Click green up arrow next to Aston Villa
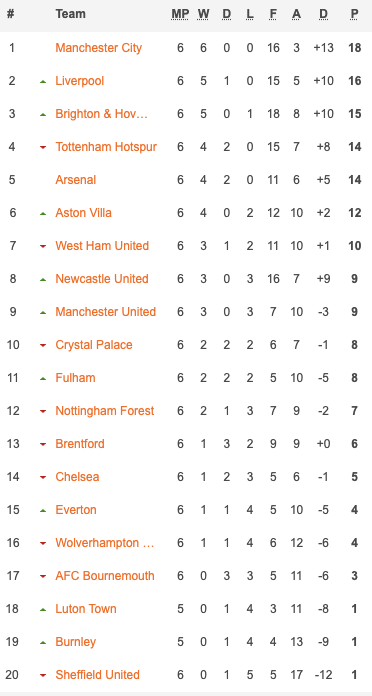Image resolution: width=372 pixels, height=696 pixels. [43, 214]
